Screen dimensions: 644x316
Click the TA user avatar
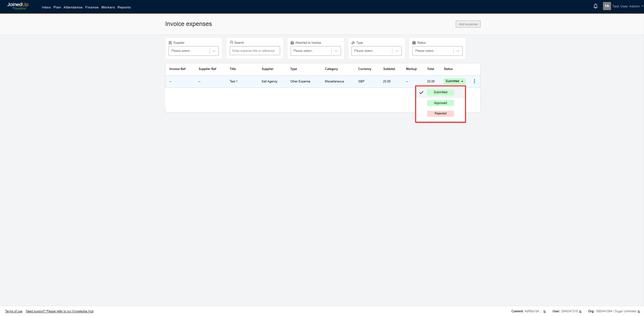point(607,6)
